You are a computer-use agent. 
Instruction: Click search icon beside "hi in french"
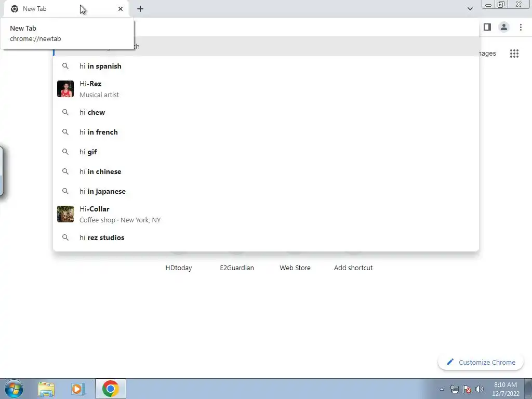(65, 132)
